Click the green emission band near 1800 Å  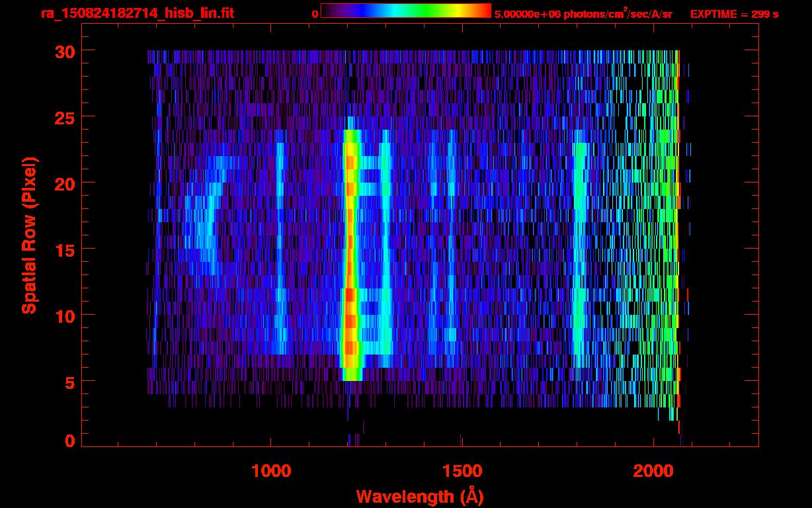580,248
